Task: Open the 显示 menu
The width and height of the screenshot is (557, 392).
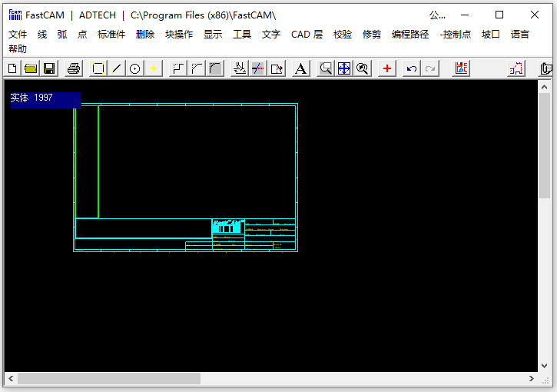Action: (x=213, y=35)
